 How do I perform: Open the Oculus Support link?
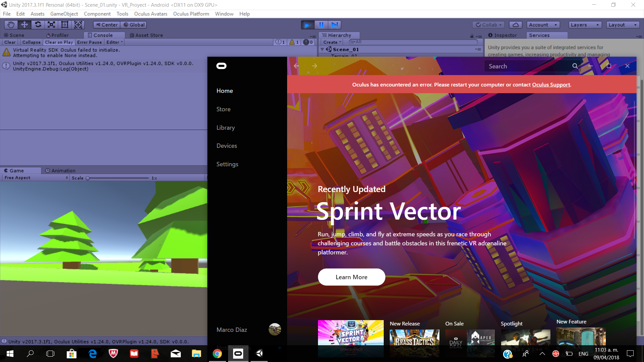click(x=551, y=85)
